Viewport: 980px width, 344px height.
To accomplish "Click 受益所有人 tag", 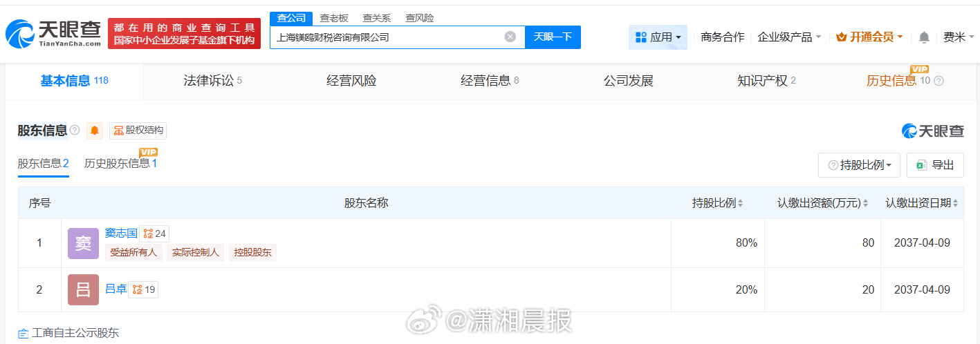I will pyautogui.click(x=133, y=252).
